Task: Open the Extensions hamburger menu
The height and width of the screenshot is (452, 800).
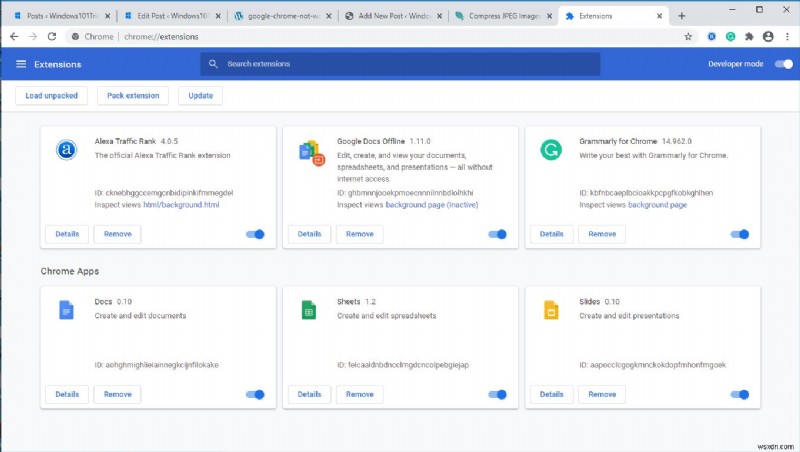Action: 21,64
